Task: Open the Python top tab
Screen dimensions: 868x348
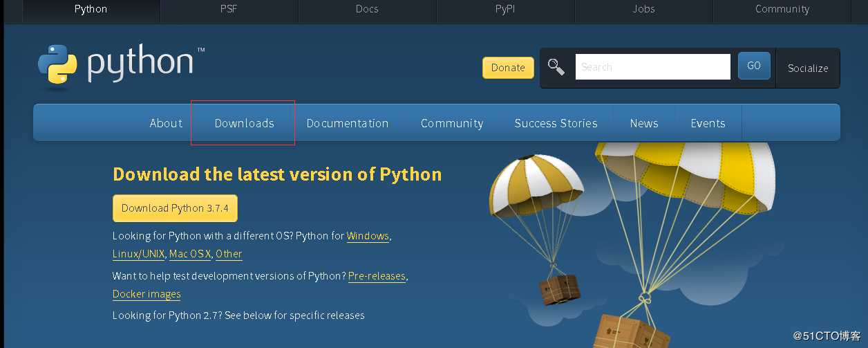Action: click(x=91, y=10)
